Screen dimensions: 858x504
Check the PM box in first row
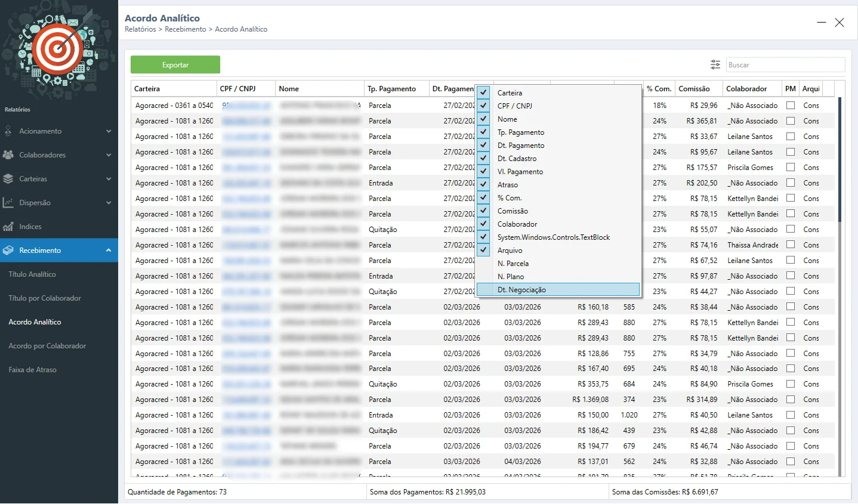[791, 106]
